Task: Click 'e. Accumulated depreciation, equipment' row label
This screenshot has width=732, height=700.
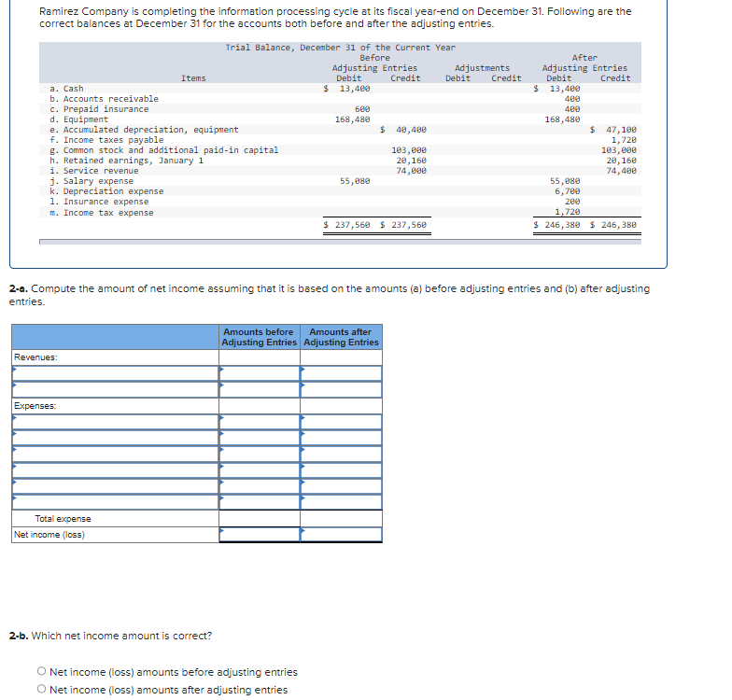Action: click(144, 129)
